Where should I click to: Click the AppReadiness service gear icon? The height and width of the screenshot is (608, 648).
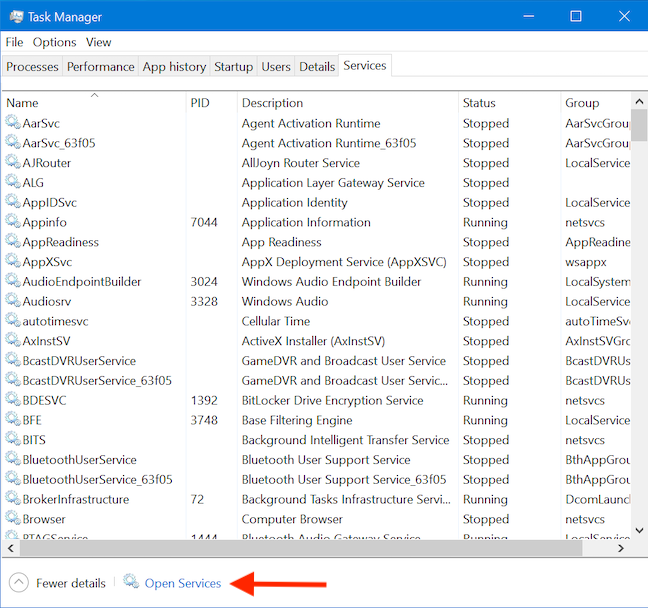[13, 241]
